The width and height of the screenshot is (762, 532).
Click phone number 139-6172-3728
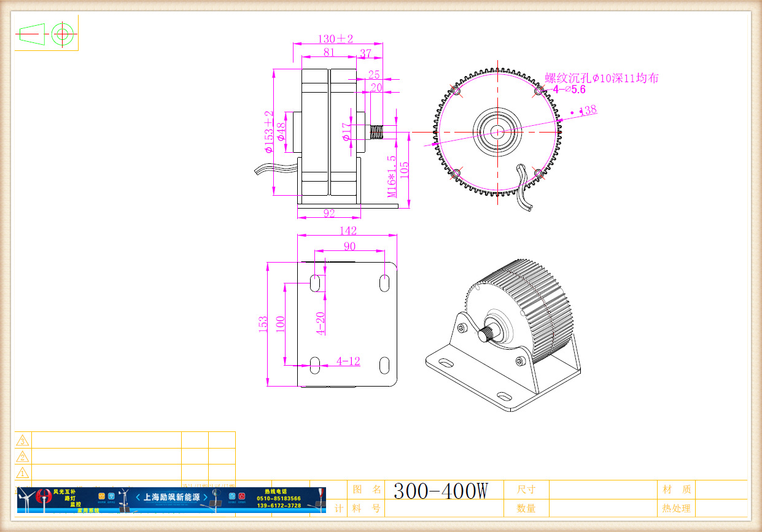[x=279, y=505]
